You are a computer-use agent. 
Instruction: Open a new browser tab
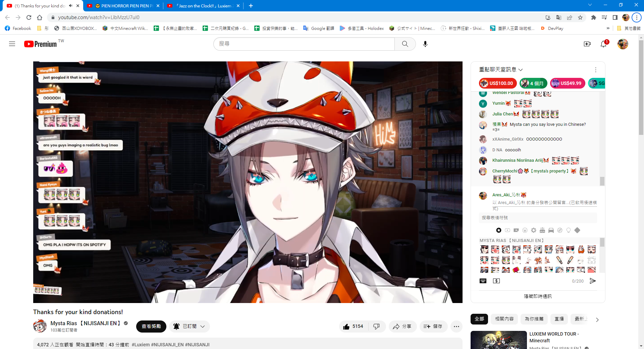(251, 6)
